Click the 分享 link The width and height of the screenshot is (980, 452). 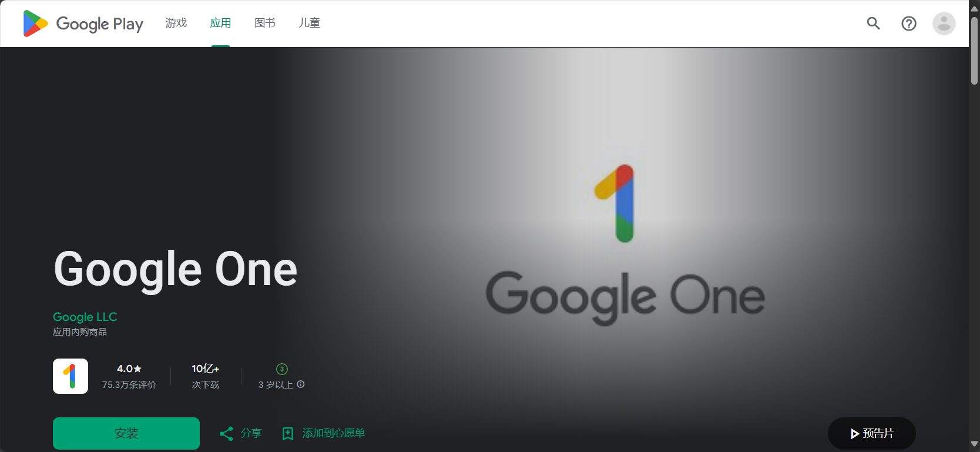coord(251,433)
